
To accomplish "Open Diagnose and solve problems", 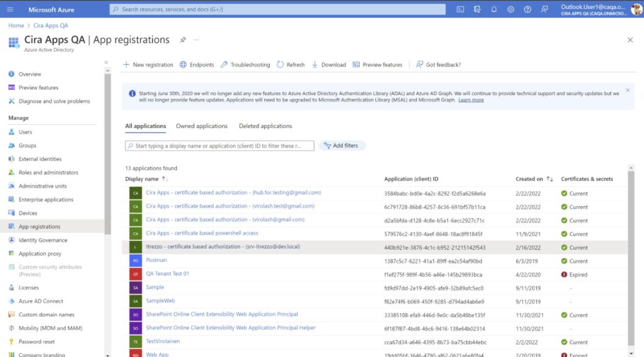I will pos(54,101).
